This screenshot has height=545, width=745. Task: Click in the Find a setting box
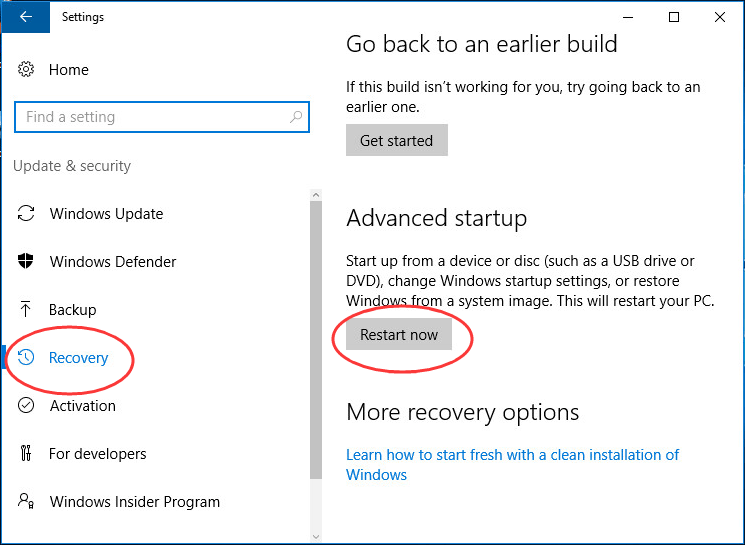click(150, 117)
